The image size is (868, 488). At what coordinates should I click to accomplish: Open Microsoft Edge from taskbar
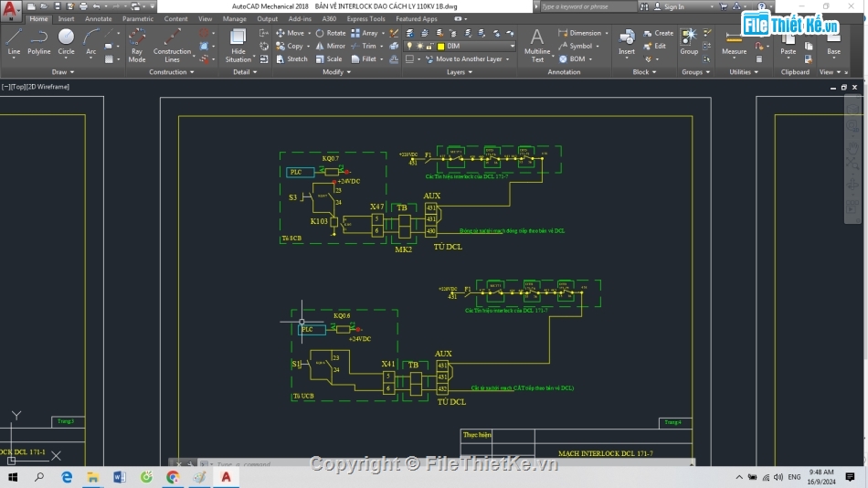67,477
